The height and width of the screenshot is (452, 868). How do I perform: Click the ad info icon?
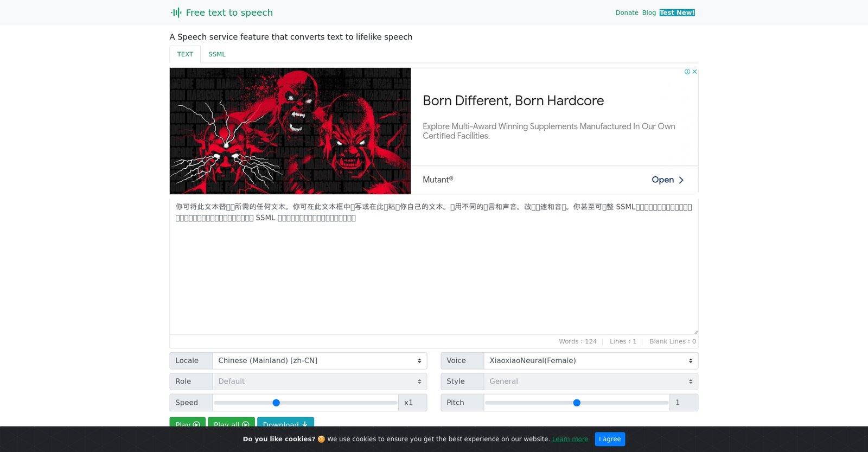687,72
